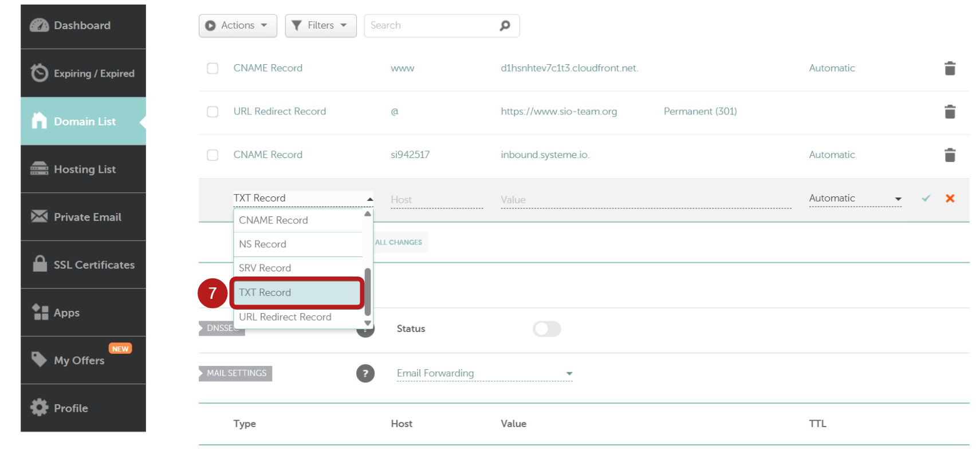Choose TXT Record from dropdown list

click(297, 293)
